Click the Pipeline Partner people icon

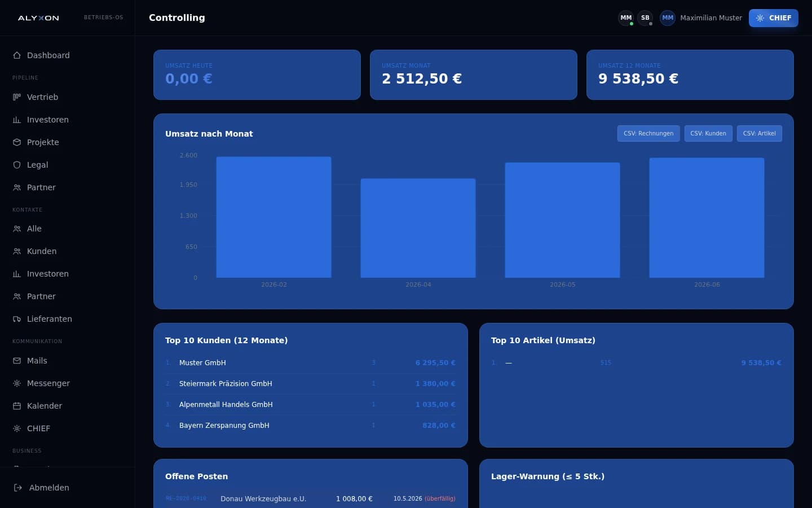point(17,187)
